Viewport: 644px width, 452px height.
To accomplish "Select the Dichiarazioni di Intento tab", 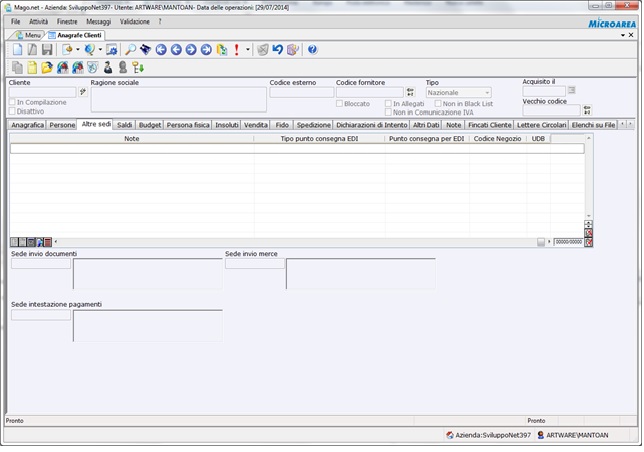I will [x=372, y=125].
